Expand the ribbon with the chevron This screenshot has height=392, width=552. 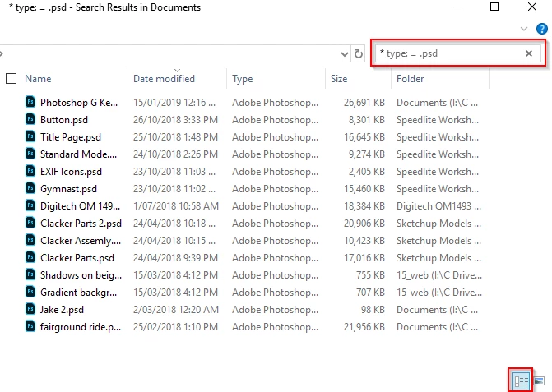524,29
